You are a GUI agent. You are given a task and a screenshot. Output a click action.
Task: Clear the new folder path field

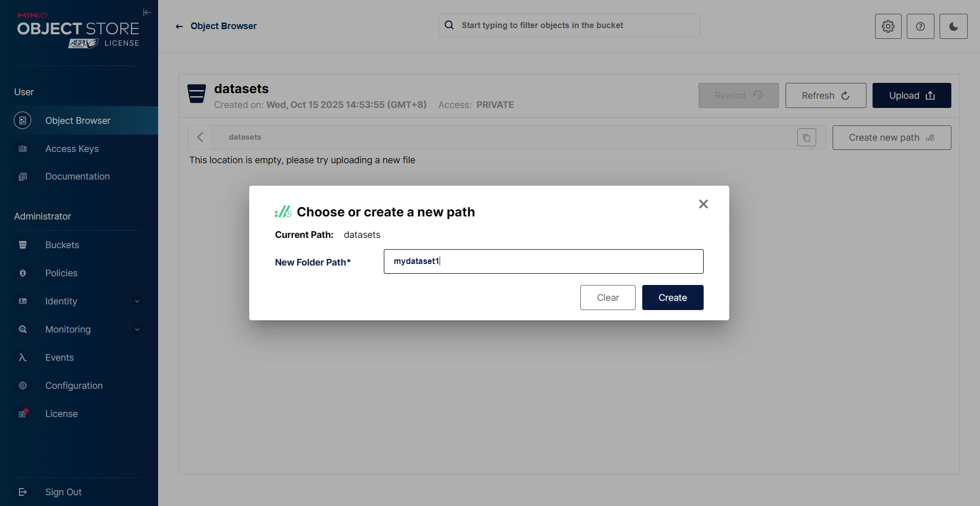coord(607,298)
